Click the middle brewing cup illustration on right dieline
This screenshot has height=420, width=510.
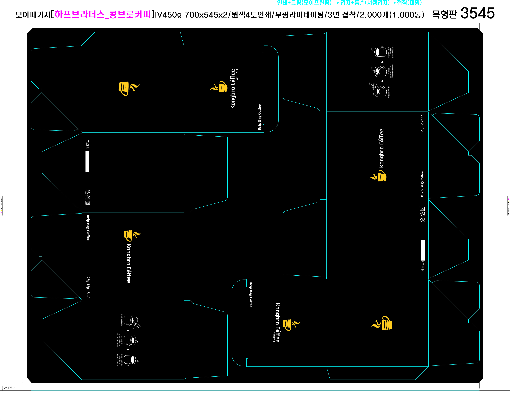379,71
